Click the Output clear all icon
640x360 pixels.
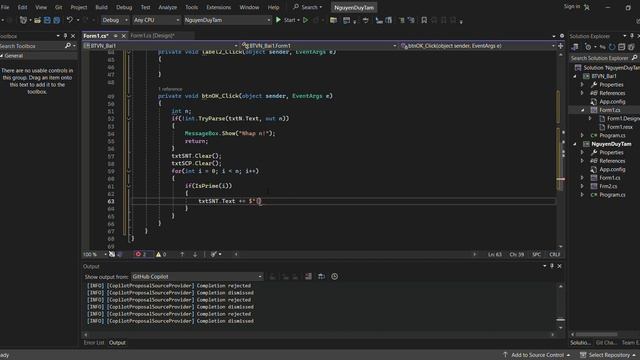pyautogui.click(x=308, y=276)
